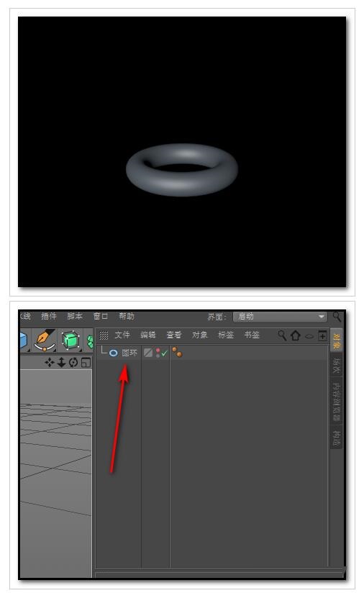Click the object manager search magnifier icon
Image resolution: width=364 pixels, height=593 pixels.
282,335
